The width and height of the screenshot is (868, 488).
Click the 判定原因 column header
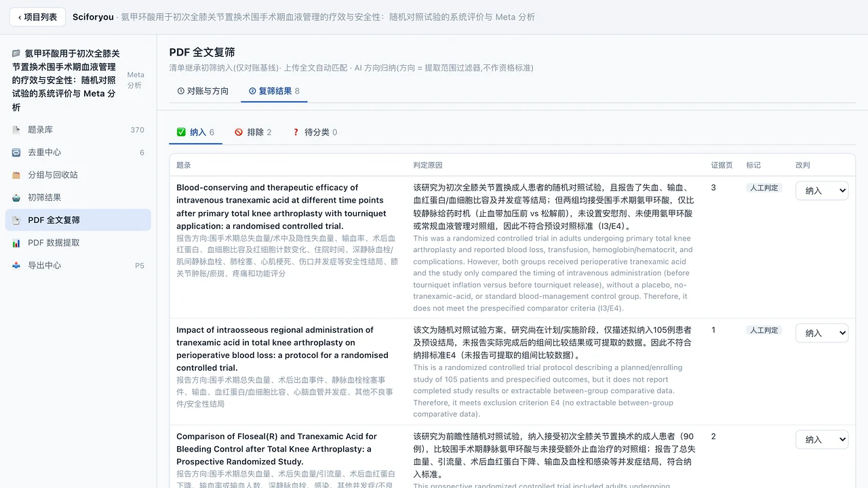pyautogui.click(x=428, y=165)
